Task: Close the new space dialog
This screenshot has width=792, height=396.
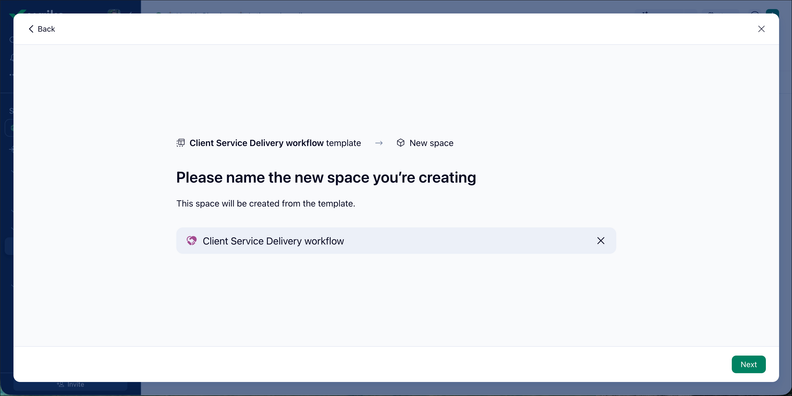Action: click(x=761, y=29)
